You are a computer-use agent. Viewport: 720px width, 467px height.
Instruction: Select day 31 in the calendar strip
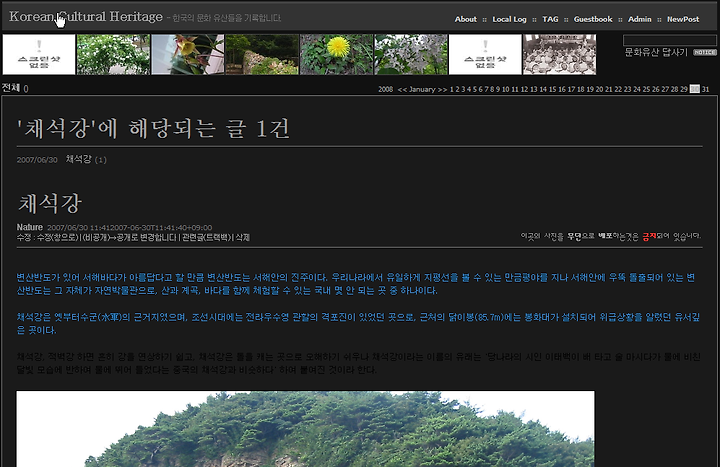[x=705, y=89]
